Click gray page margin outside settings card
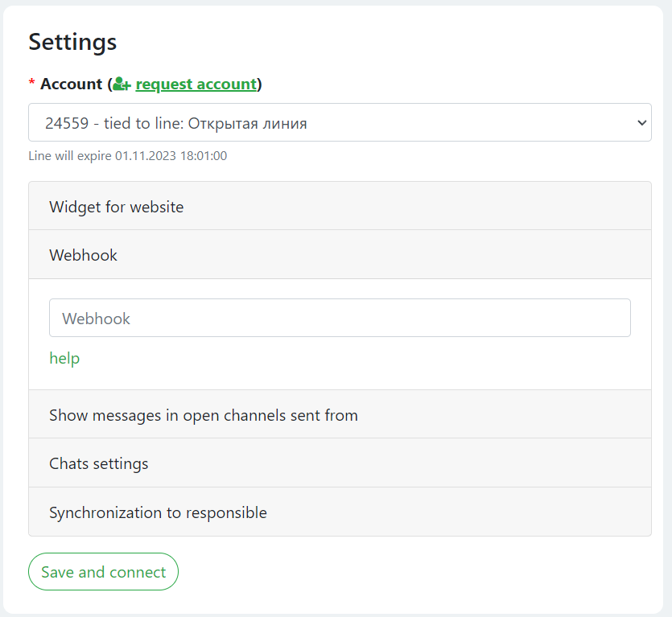 (668, 322)
